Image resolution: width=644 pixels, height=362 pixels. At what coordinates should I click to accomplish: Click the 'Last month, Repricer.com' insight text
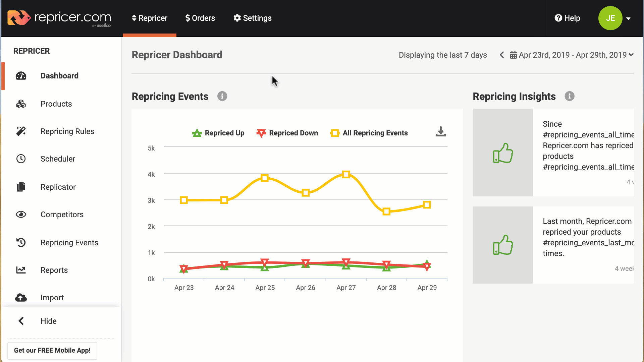coord(587,221)
